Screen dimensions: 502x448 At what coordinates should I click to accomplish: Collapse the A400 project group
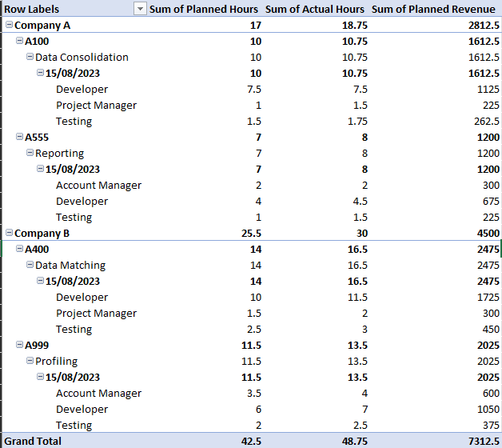pyautogui.click(x=19, y=249)
